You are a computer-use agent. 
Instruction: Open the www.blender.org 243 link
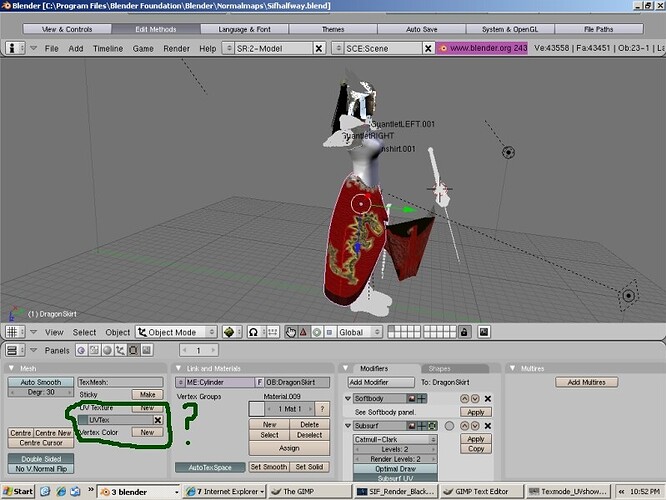click(x=483, y=48)
